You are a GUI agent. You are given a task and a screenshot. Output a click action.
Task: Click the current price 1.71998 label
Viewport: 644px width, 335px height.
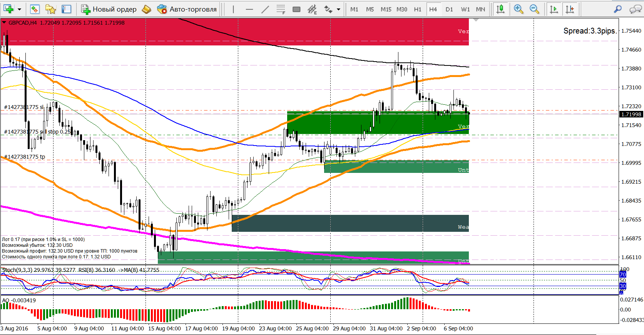(631, 114)
